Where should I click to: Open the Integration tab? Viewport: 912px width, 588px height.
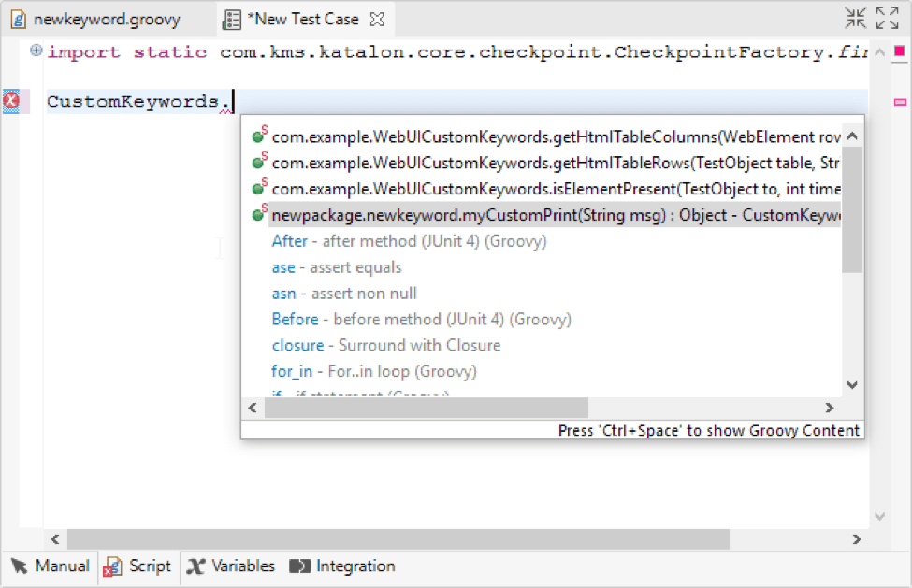click(342, 566)
